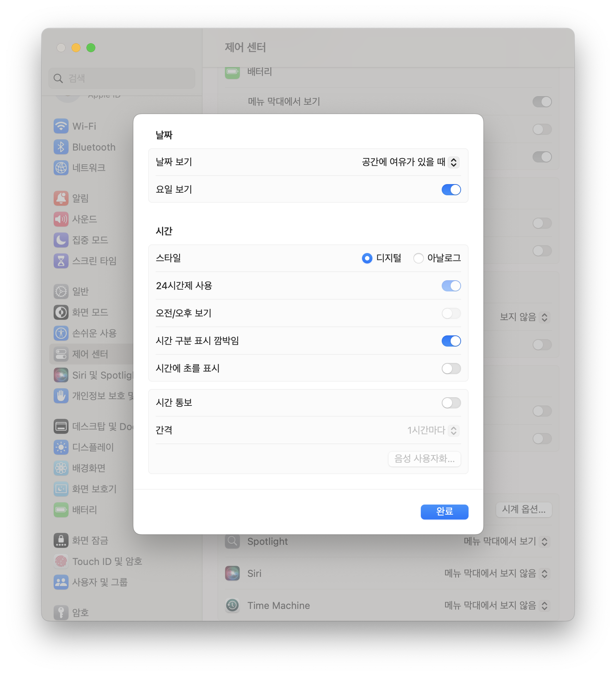Open 음성 사용자화 options
This screenshot has width=616, height=676.
pyautogui.click(x=424, y=459)
